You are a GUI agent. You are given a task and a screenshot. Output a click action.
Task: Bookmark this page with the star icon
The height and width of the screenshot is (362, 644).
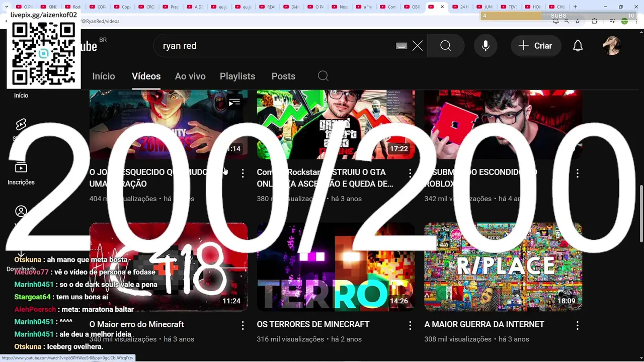tap(578, 21)
